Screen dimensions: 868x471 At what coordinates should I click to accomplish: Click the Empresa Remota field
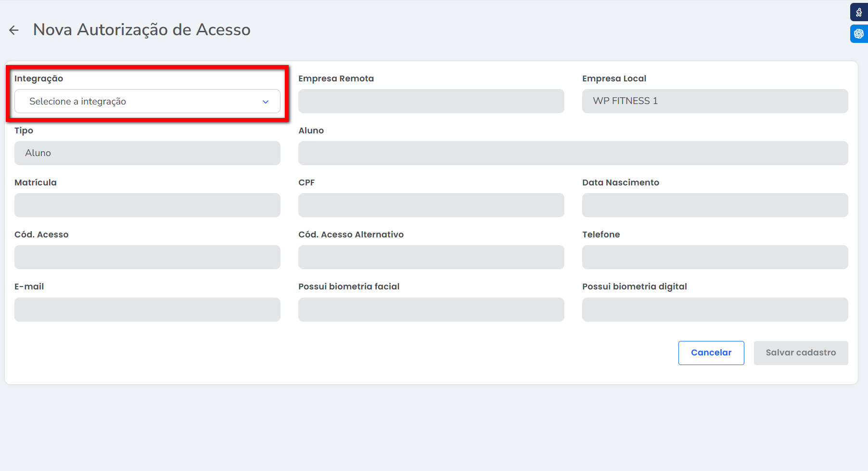click(x=431, y=101)
